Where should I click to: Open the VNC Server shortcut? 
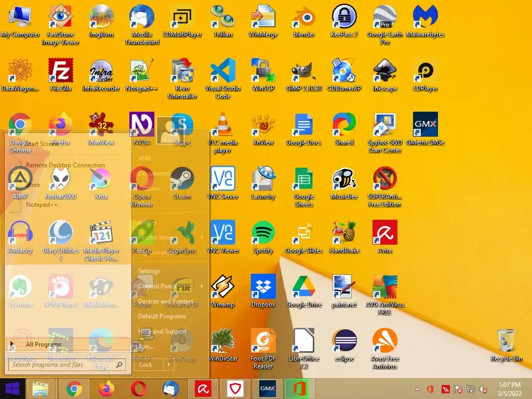(222, 183)
